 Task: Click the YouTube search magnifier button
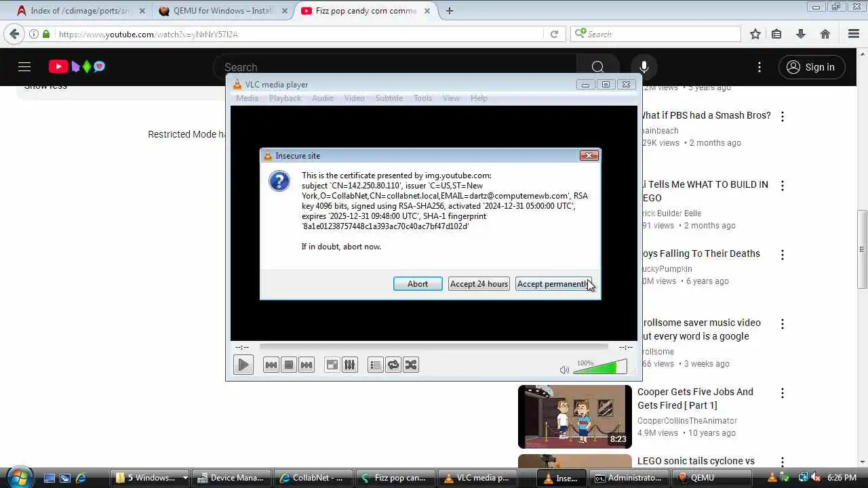(597, 67)
